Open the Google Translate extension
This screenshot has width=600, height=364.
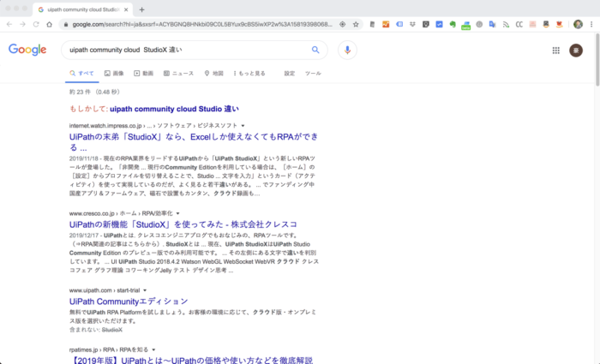[x=493, y=24]
